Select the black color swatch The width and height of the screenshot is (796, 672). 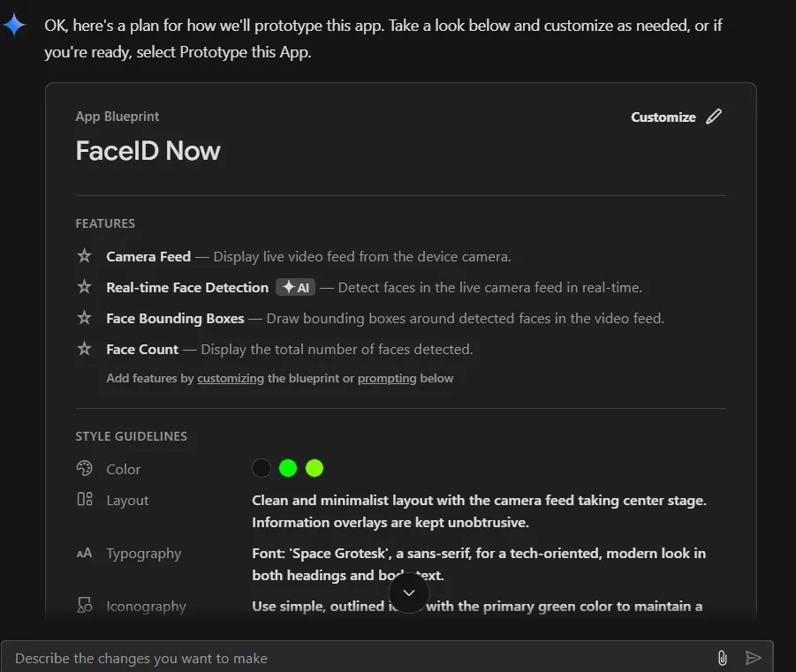(x=262, y=468)
